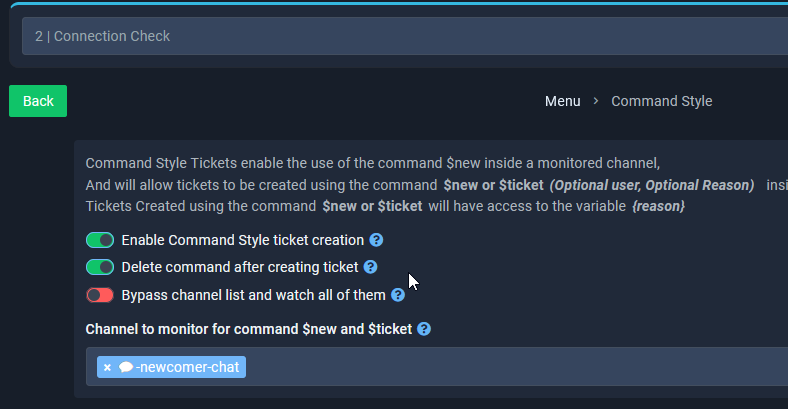Enable Bypass channel list toggle

coord(100,295)
